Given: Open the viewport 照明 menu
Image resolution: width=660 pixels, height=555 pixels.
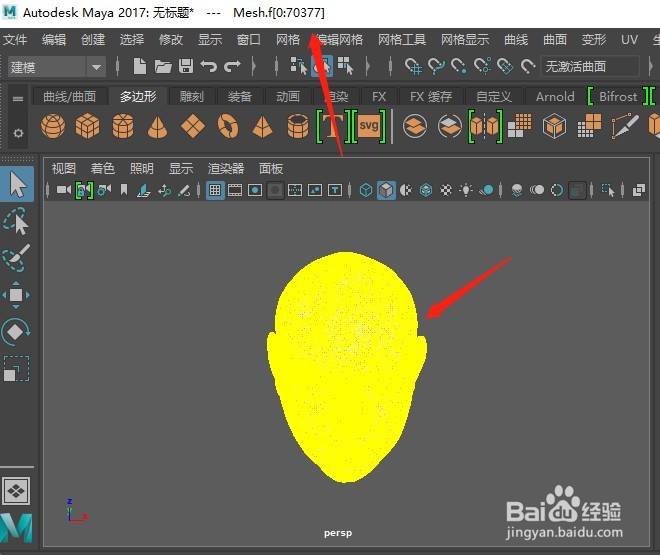Looking at the screenshot, I should pyautogui.click(x=141, y=169).
